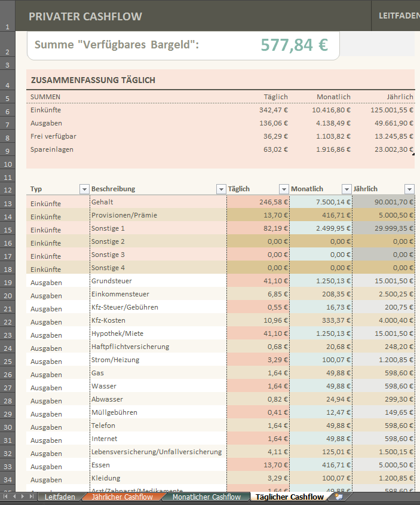The height and width of the screenshot is (505, 420).
Task: Click the LEITFADEN link in the header
Action: pos(399,16)
